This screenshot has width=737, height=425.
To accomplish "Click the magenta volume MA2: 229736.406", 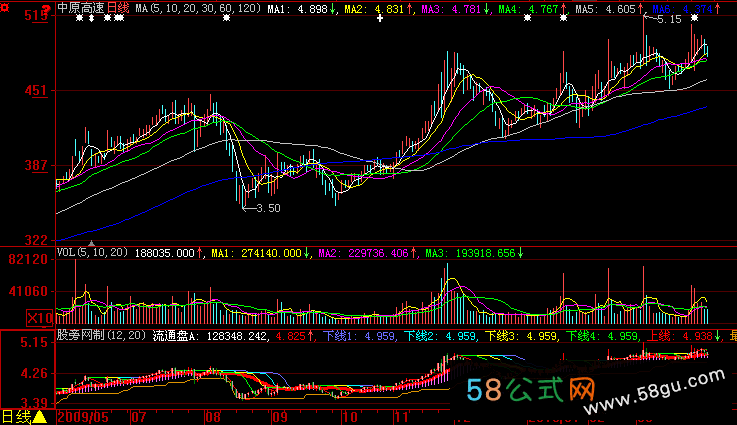I will pyautogui.click(x=363, y=253).
